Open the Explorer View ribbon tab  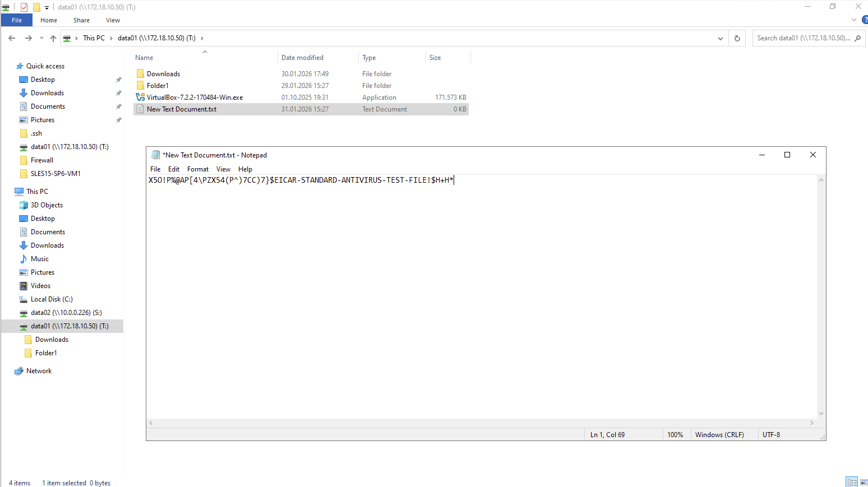(x=113, y=20)
